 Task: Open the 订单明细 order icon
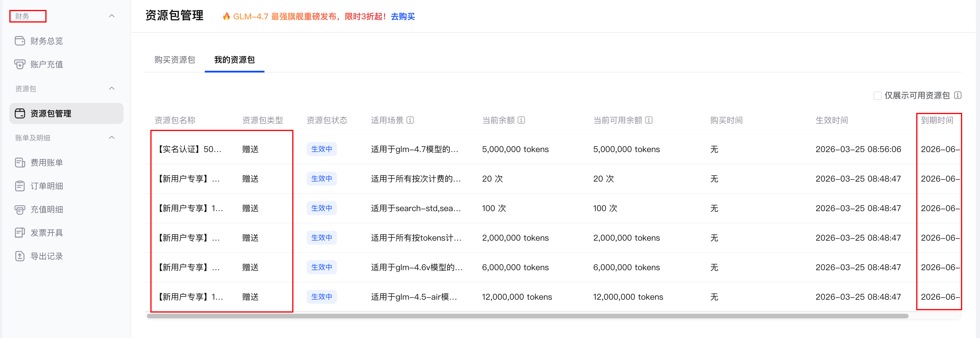coord(20,186)
